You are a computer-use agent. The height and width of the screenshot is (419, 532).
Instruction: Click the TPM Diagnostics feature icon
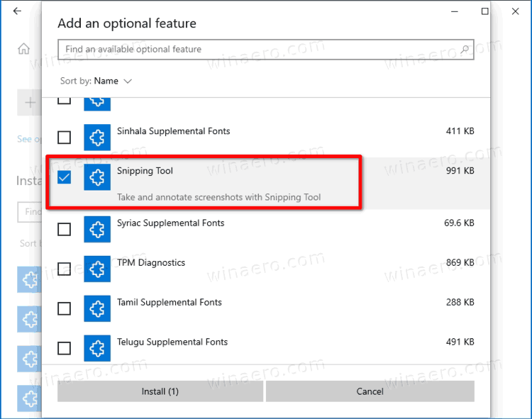click(x=97, y=269)
